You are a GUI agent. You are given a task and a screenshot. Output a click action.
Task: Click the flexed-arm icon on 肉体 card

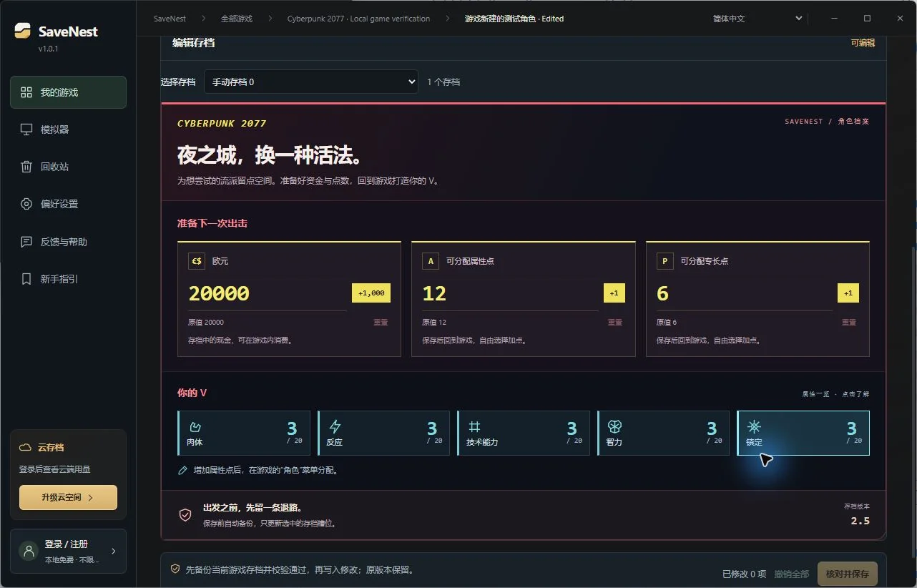tap(195, 427)
